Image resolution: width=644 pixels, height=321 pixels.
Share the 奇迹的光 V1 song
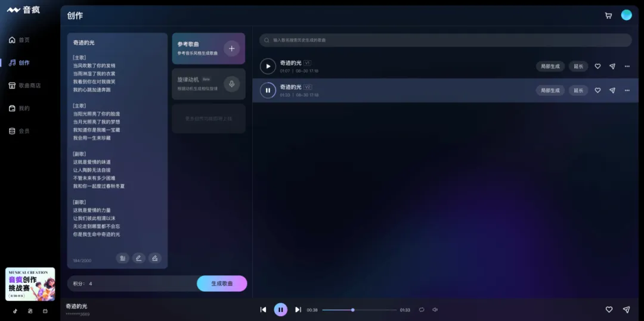tap(612, 66)
